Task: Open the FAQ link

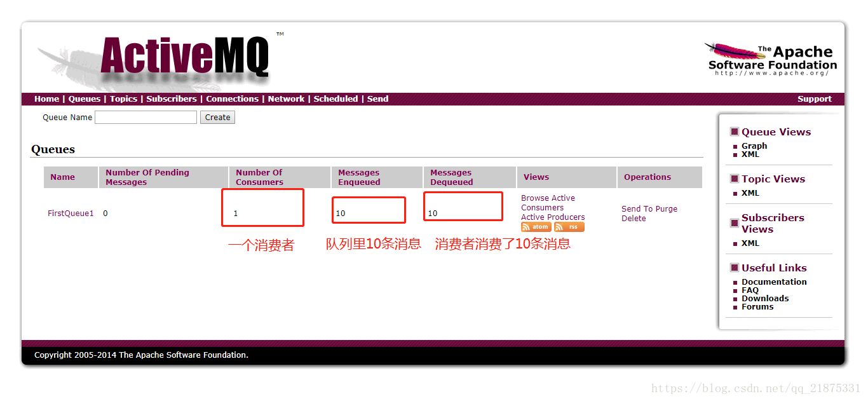Action: click(x=750, y=290)
